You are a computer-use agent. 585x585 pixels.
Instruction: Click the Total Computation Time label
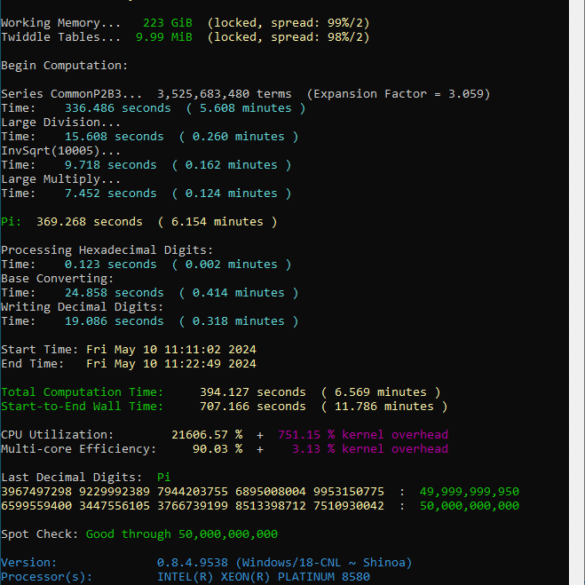(x=82, y=392)
